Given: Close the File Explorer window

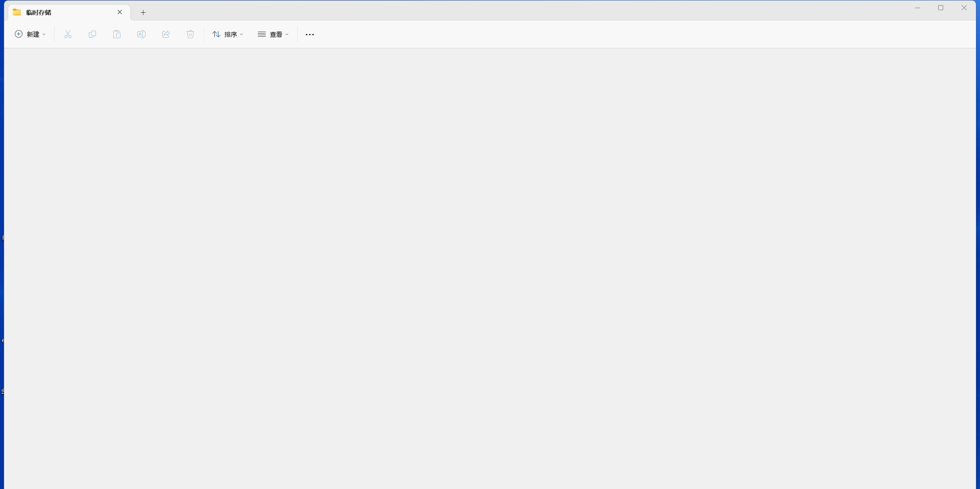Looking at the screenshot, I should tap(964, 8).
